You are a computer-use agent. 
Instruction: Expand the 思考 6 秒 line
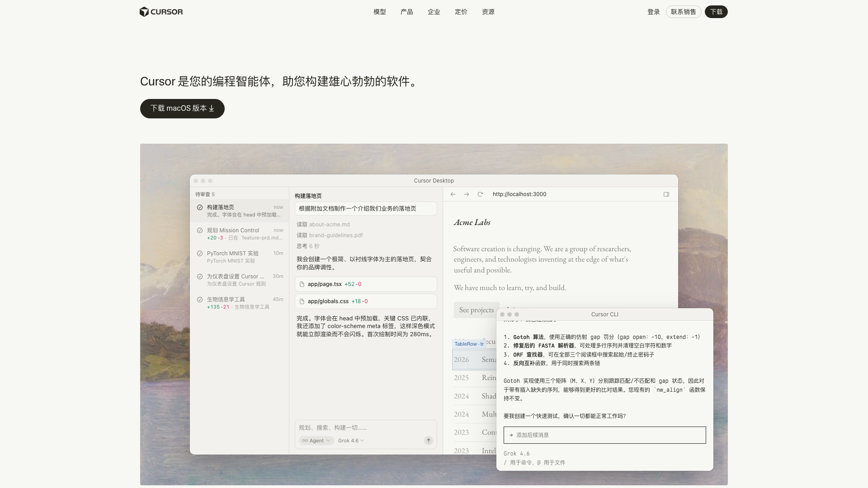(308, 246)
